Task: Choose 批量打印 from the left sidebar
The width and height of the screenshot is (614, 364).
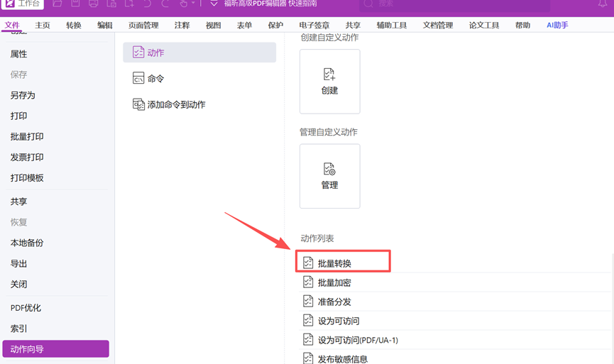Action: click(x=27, y=136)
